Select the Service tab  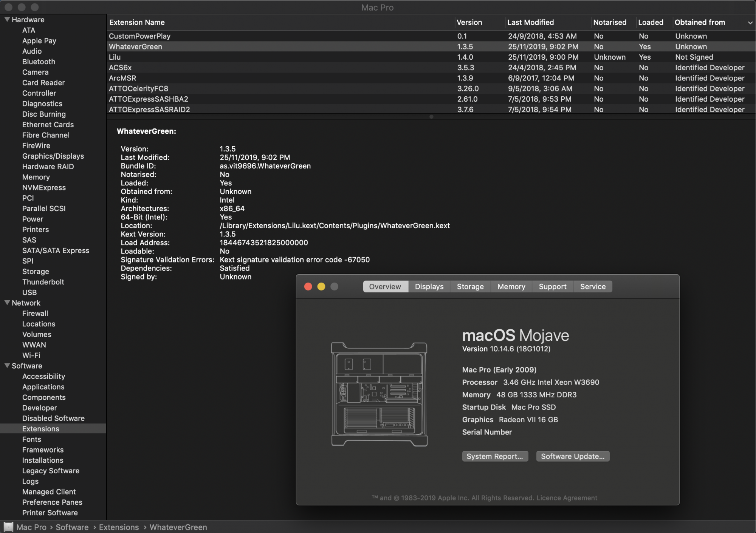coord(593,286)
